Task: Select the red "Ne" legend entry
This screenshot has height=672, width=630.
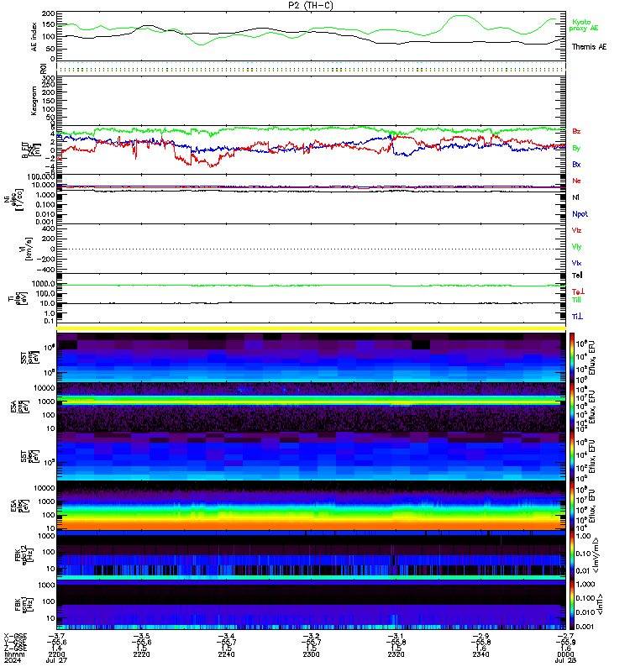Action: pyautogui.click(x=576, y=181)
